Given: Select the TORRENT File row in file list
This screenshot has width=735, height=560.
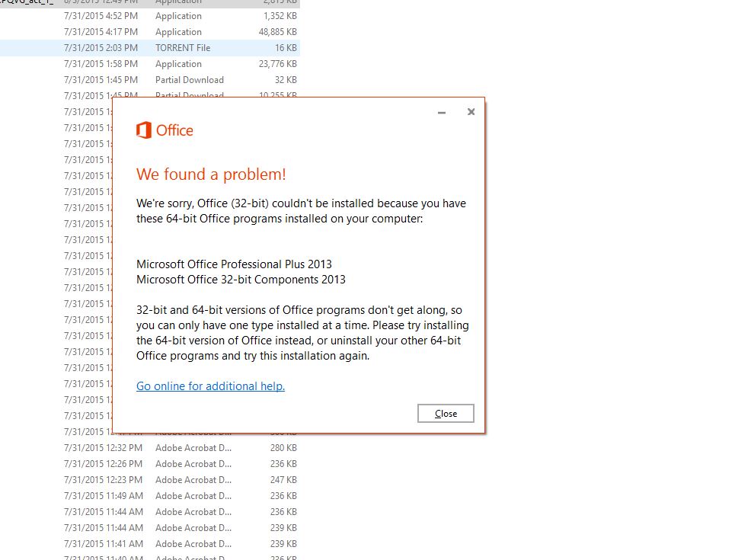Looking at the screenshot, I should point(150,48).
